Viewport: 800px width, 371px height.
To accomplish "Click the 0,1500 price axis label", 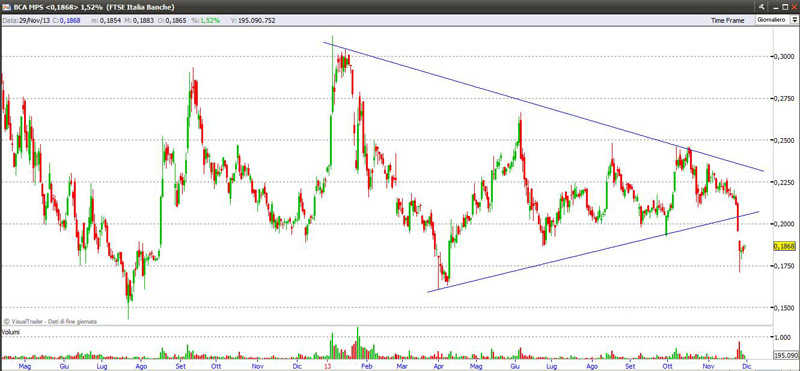I will click(785, 307).
